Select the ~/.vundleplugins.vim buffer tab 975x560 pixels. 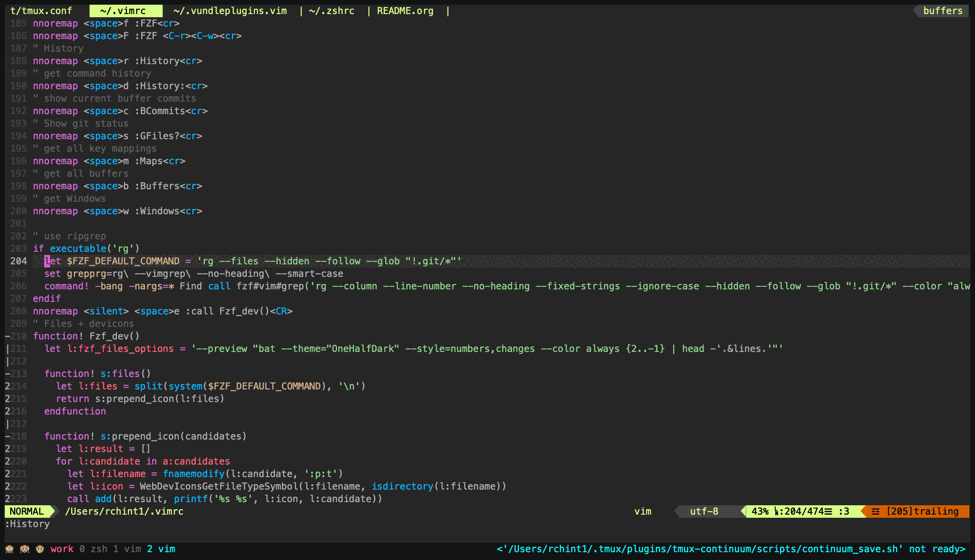230,11
